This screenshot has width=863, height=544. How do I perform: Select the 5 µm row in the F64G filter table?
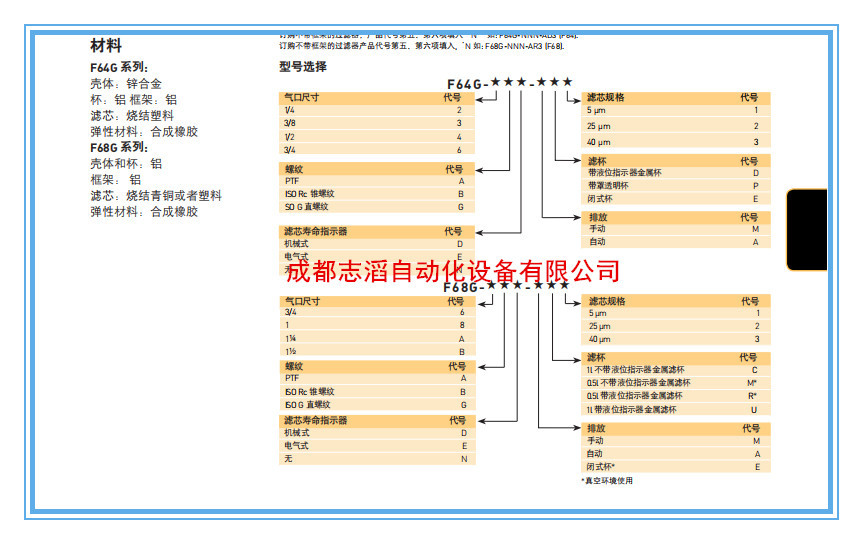pyautogui.click(x=676, y=110)
